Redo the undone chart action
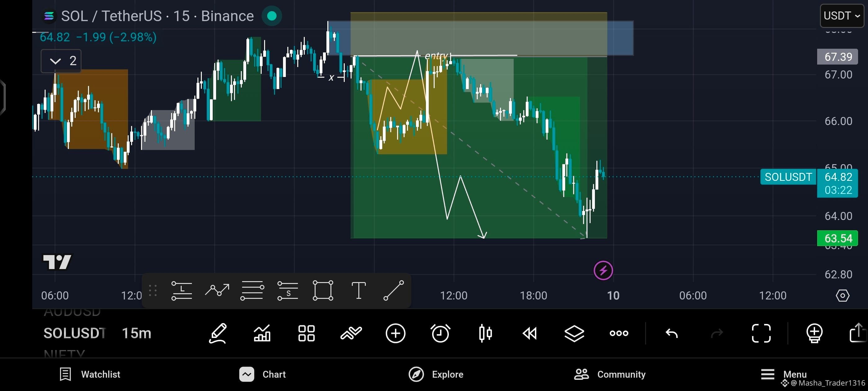Screen dimensions: 868x391 [x=717, y=333]
